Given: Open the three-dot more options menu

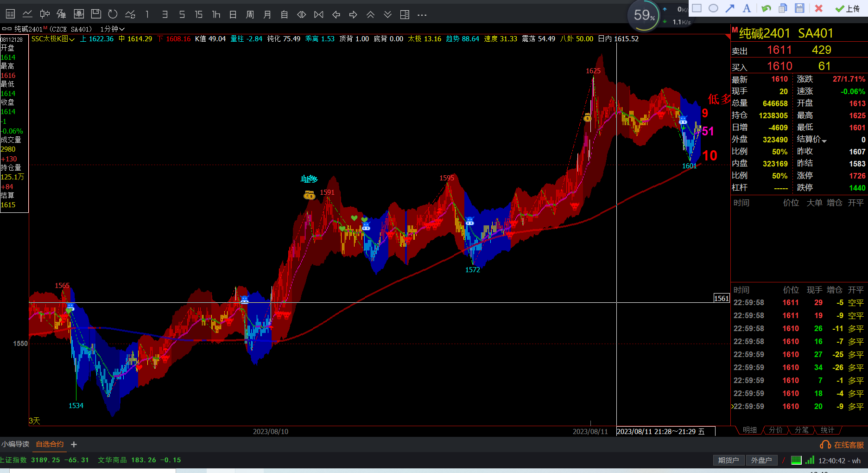Looking at the screenshot, I should (x=422, y=15).
